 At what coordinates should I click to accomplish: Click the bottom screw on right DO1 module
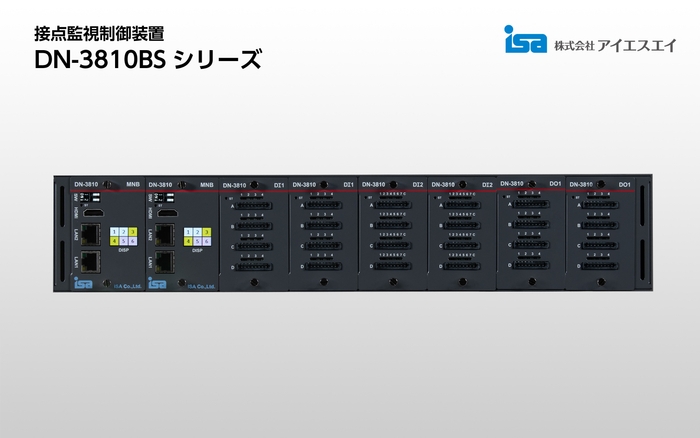[x=601, y=282]
